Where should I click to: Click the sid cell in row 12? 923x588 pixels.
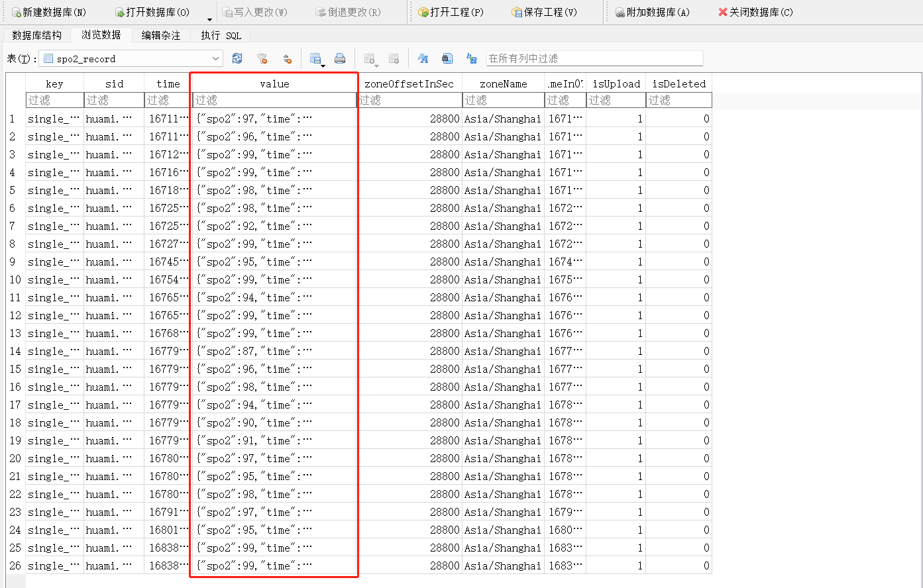pyautogui.click(x=114, y=315)
